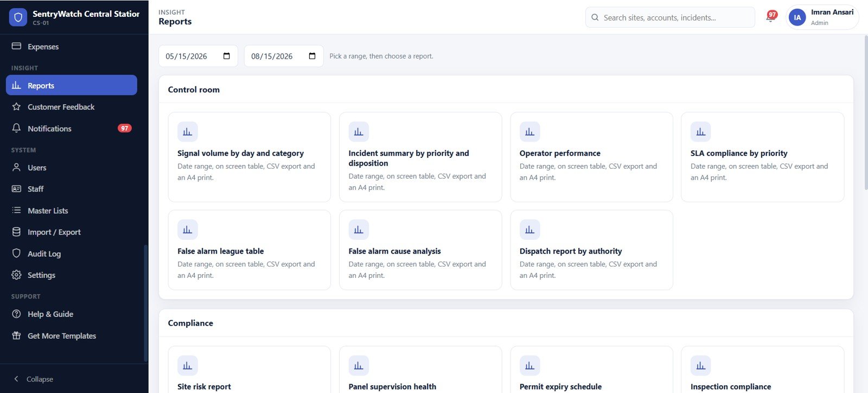The image size is (868, 393).
Task: Click the sidebar vertical scrollbar
Action: pos(145,303)
